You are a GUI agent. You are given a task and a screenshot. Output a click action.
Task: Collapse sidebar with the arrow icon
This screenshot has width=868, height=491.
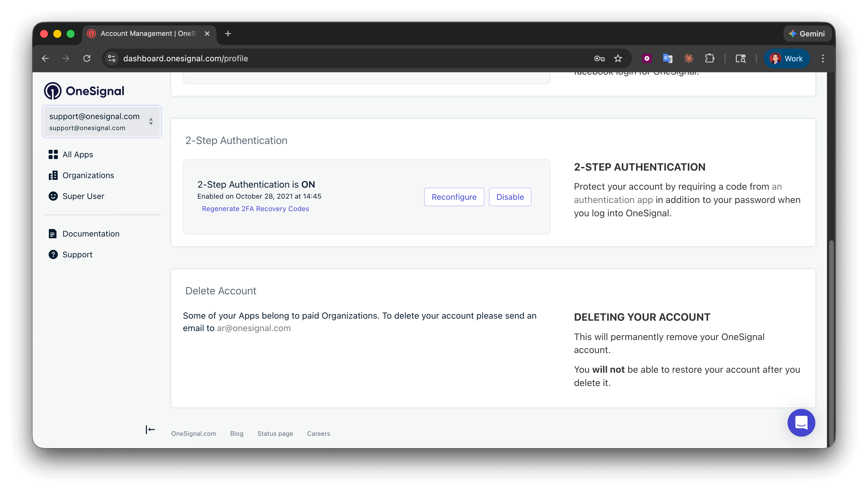(150, 430)
